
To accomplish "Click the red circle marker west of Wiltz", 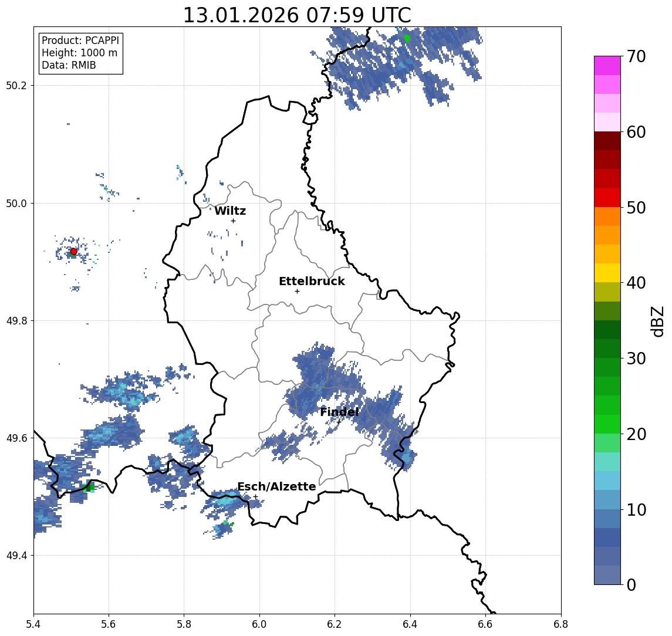I will click(74, 252).
